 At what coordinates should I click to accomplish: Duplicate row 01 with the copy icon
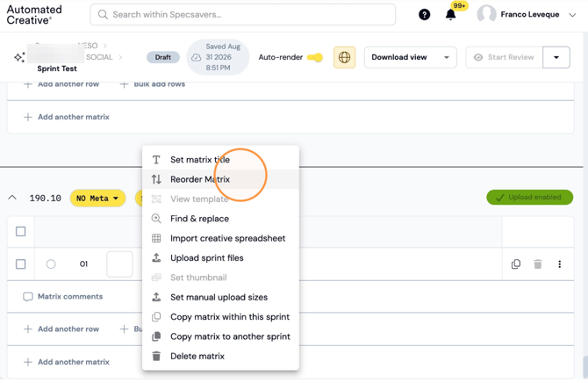coord(516,264)
